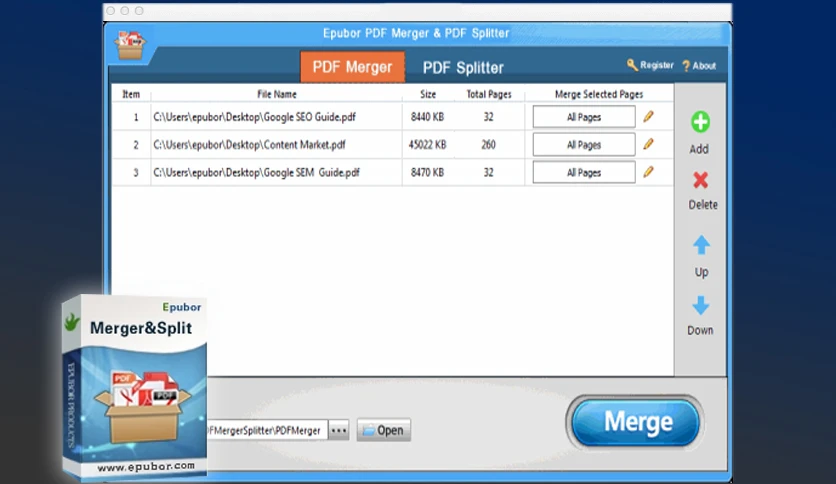This screenshot has height=484, width=836.
Task: Click the 45022 KB size cell
Action: (x=428, y=144)
